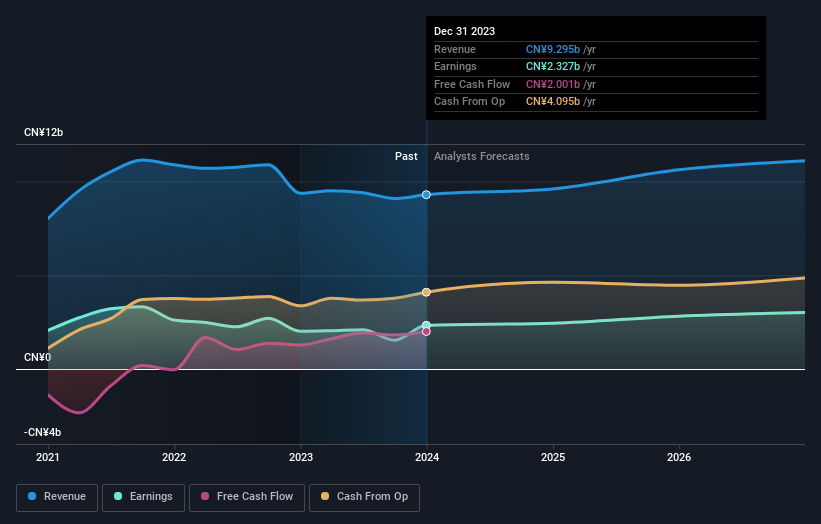Image resolution: width=821 pixels, height=524 pixels.
Task: Click the tooltip Revenue row label
Action: pos(455,49)
